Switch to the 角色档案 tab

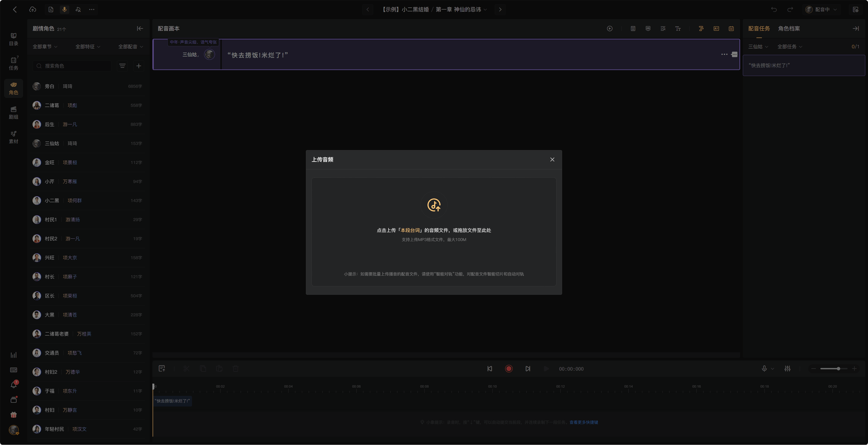pos(789,29)
